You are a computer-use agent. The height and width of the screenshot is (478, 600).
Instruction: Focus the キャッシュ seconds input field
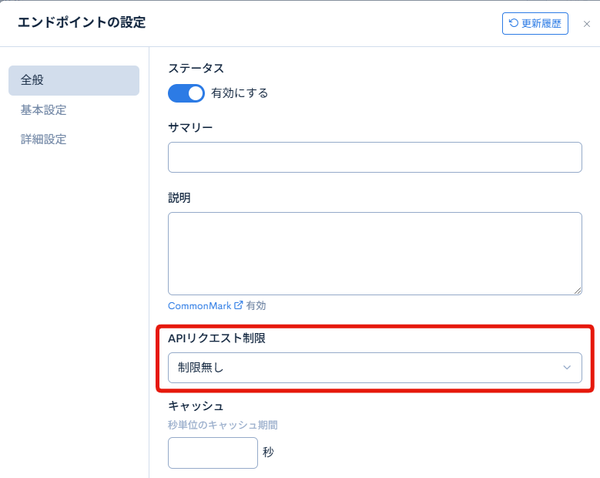[213, 453]
